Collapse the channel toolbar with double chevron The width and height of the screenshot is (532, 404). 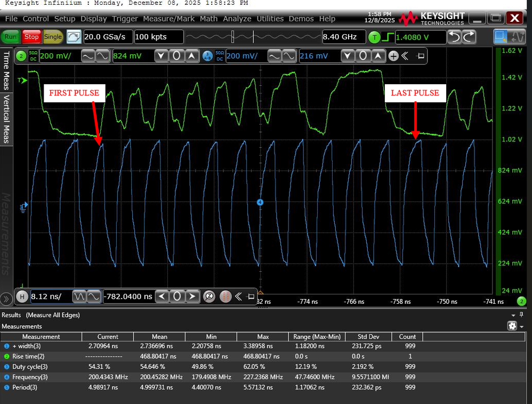point(405,56)
